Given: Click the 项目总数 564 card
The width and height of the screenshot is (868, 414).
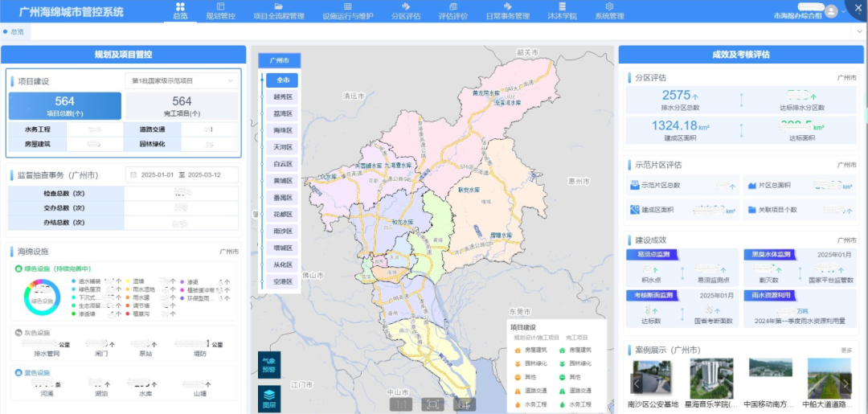Looking at the screenshot, I should click(x=65, y=105).
